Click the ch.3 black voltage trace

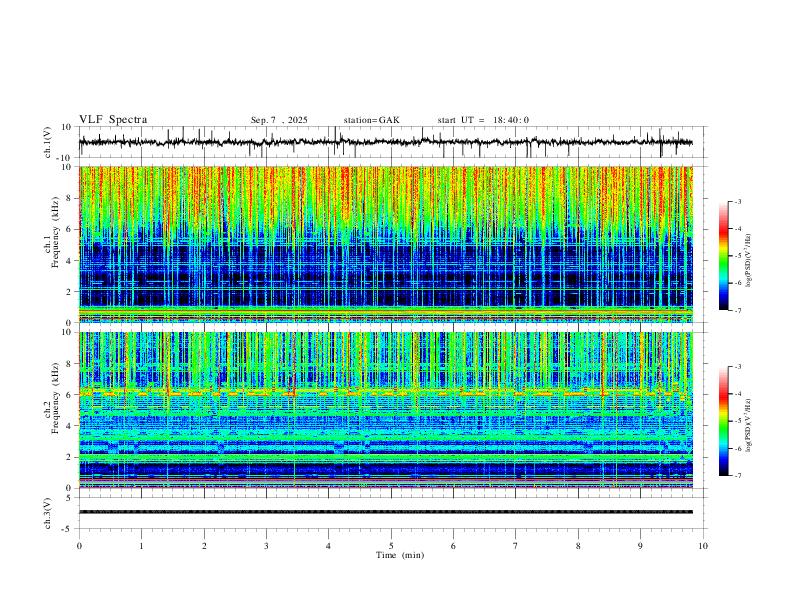[386, 512]
